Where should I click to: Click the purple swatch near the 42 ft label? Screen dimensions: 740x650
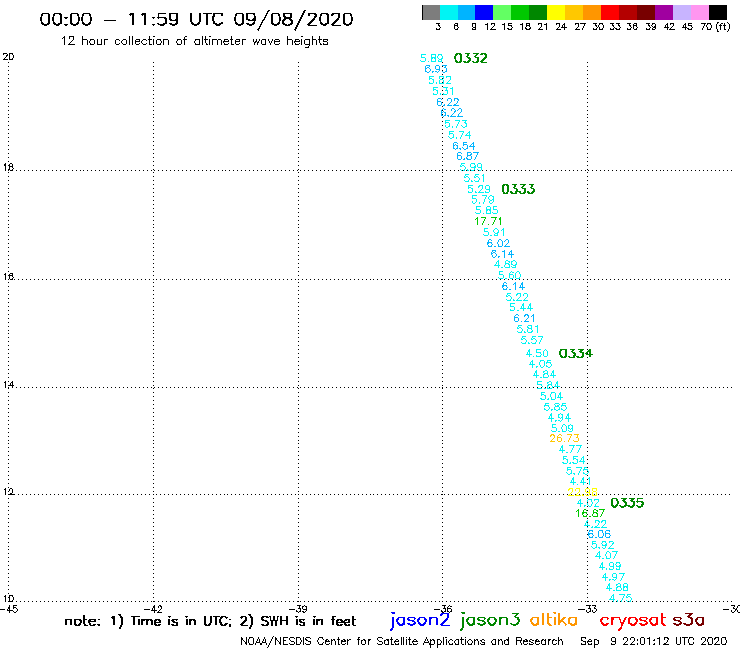click(664, 12)
